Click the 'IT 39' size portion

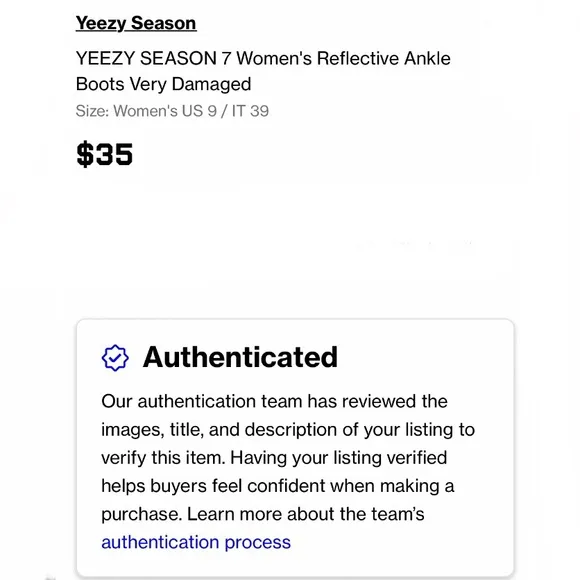click(250, 111)
